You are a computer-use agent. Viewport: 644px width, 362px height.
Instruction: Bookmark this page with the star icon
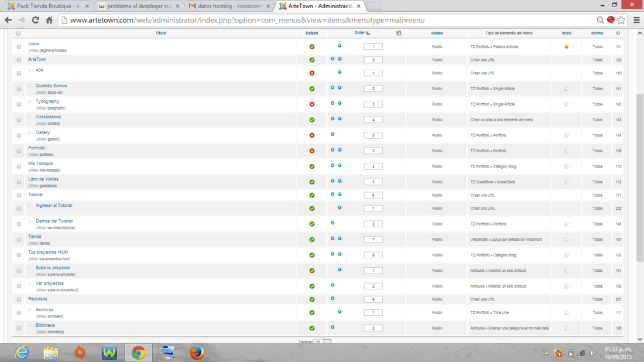[x=621, y=20]
